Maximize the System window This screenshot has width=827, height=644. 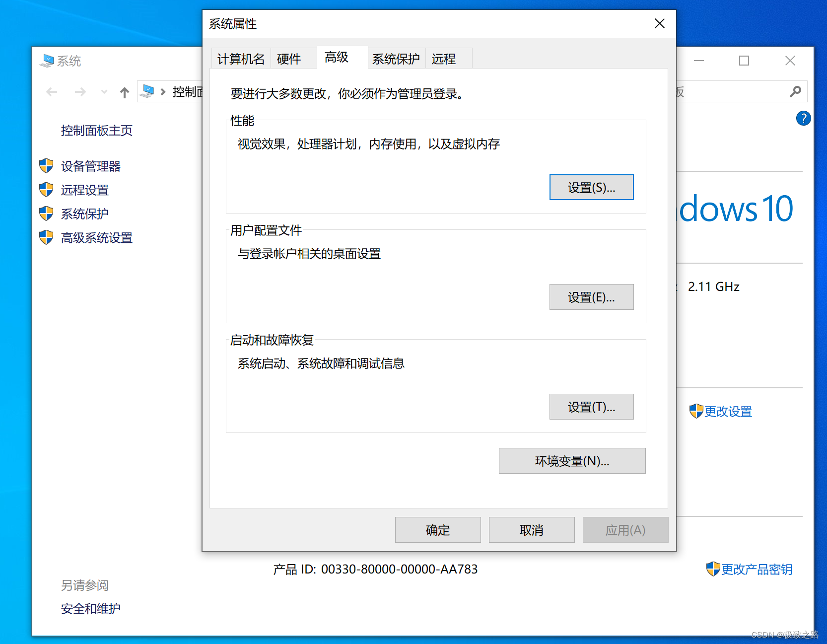point(744,61)
